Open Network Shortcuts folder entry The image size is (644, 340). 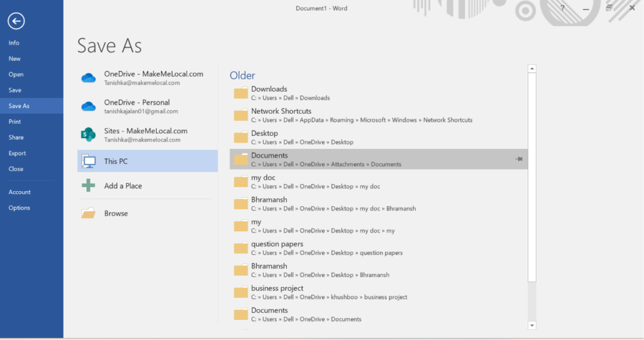pos(379,116)
